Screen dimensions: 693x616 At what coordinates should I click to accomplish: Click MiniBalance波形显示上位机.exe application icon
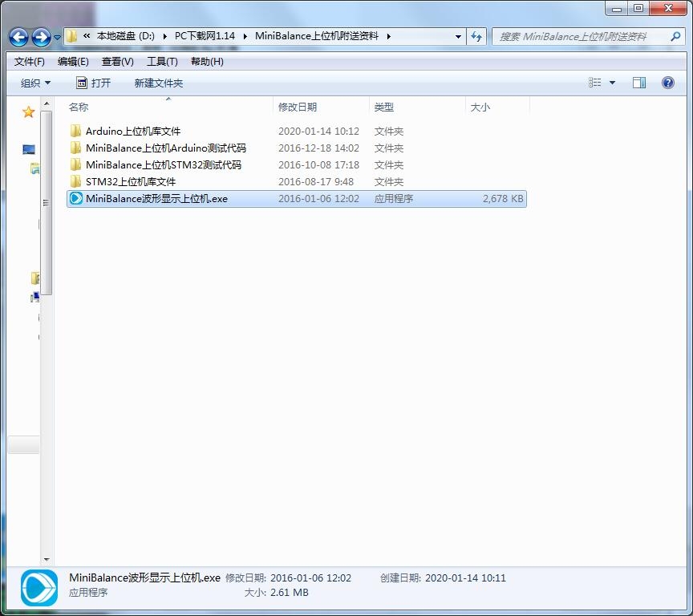coord(76,198)
